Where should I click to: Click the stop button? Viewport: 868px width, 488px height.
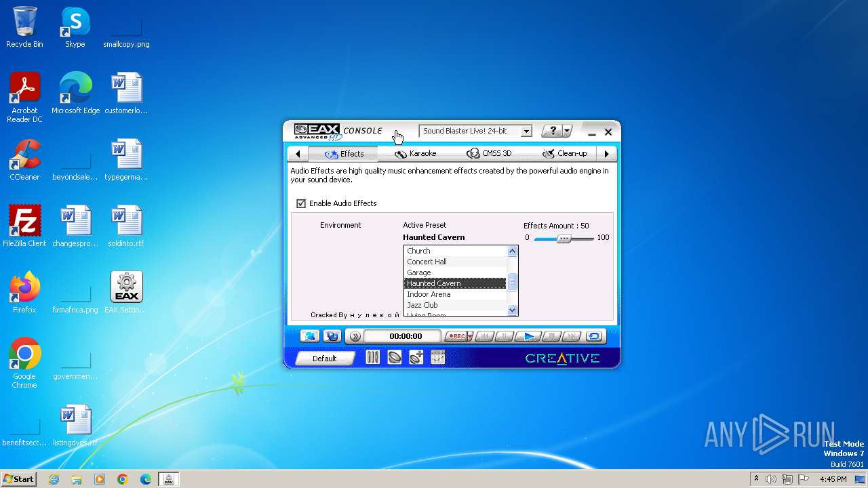point(551,336)
